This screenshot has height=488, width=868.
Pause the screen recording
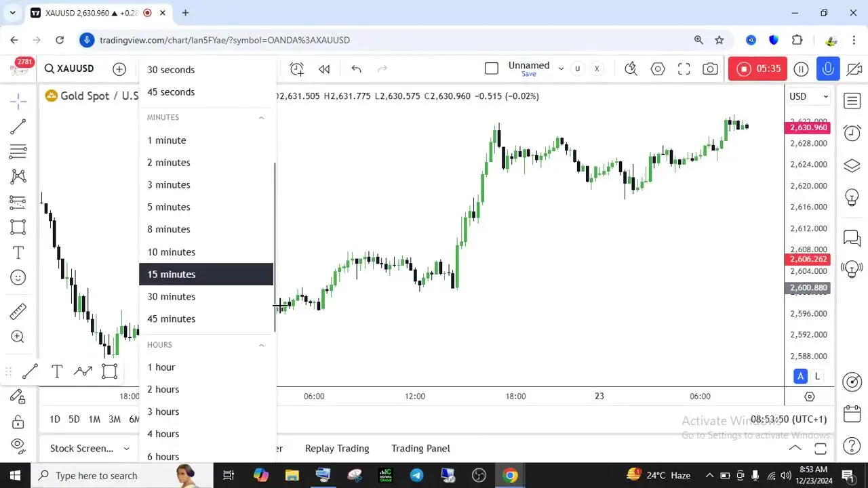point(801,68)
